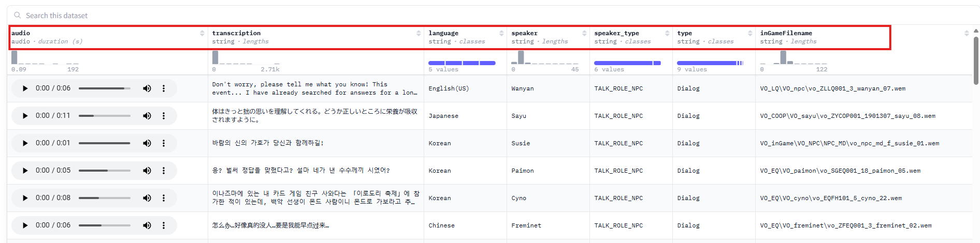Mute audio in the Freminet row

(x=147, y=225)
